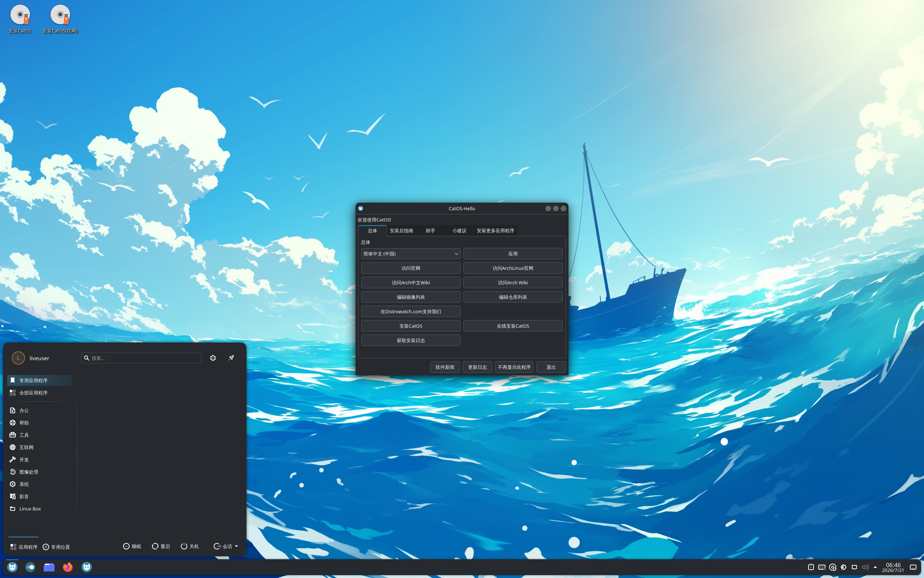The width and height of the screenshot is (924, 578).
Task: Open the clipboard tray icon
Action: (811, 567)
